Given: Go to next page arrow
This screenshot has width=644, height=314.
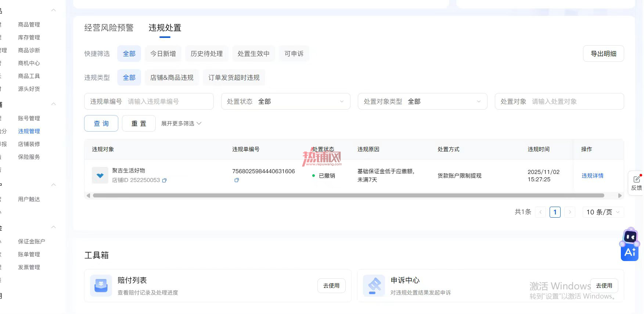Looking at the screenshot, I should [x=570, y=212].
